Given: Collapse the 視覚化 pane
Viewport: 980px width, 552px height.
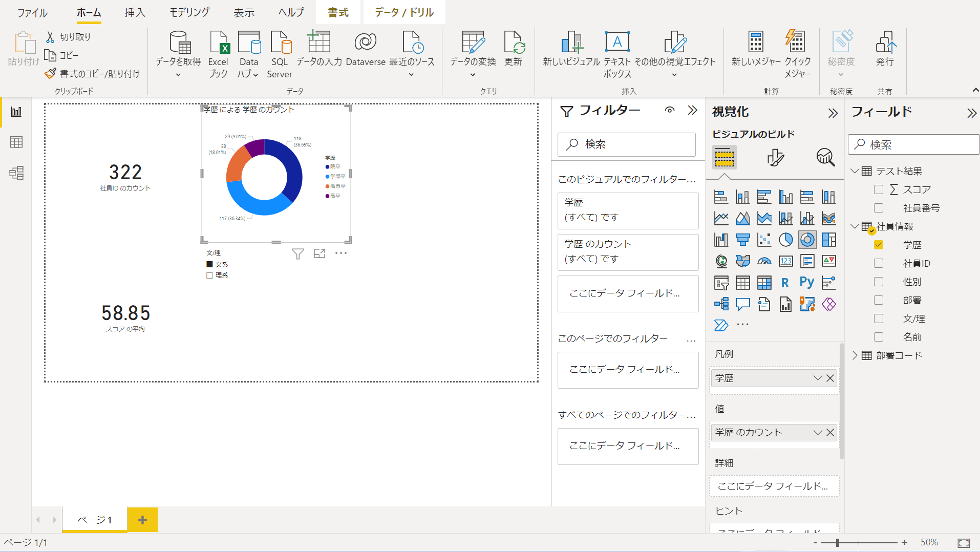Looking at the screenshot, I should coord(833,113).
